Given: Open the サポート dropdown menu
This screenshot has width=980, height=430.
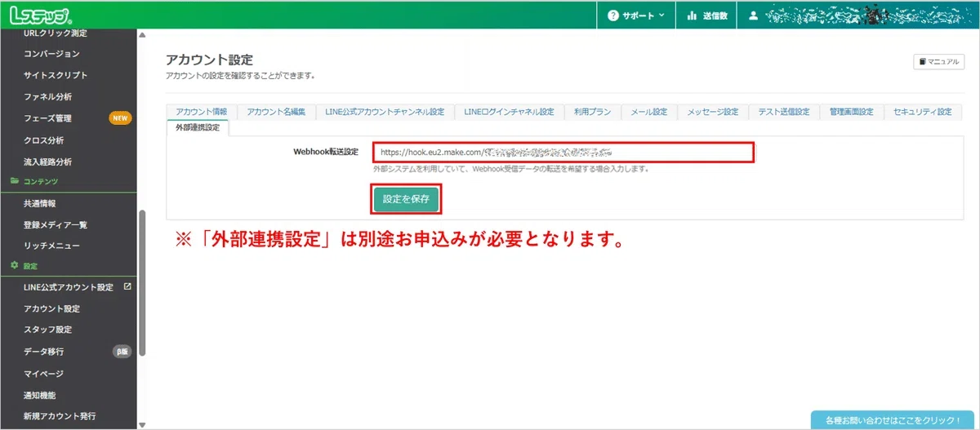Looking at the screenshot, I should coord(636,15).
